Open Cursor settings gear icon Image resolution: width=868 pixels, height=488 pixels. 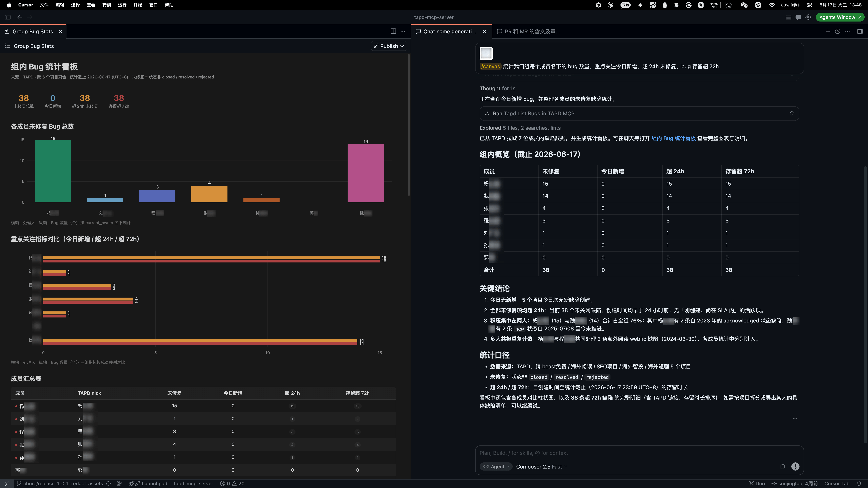(x=808, y=17)
